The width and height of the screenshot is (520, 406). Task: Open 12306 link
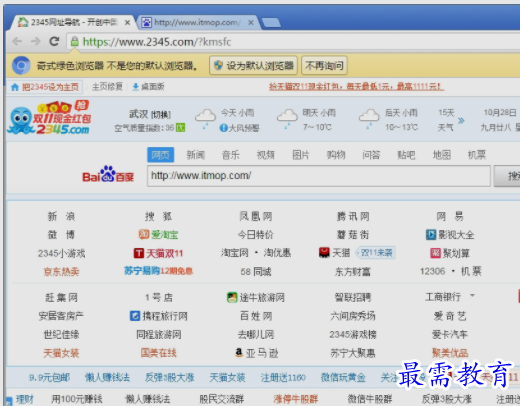pyautogui.click(x=432, y=271)
